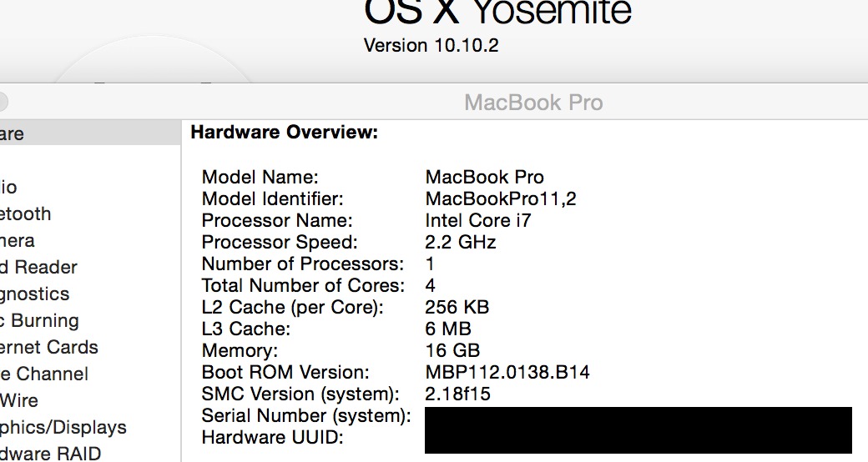This screenshot has height=462, width=868.
Task: Click the Boot ROM version MBP112.0138.B14
Action: point(507,372)
